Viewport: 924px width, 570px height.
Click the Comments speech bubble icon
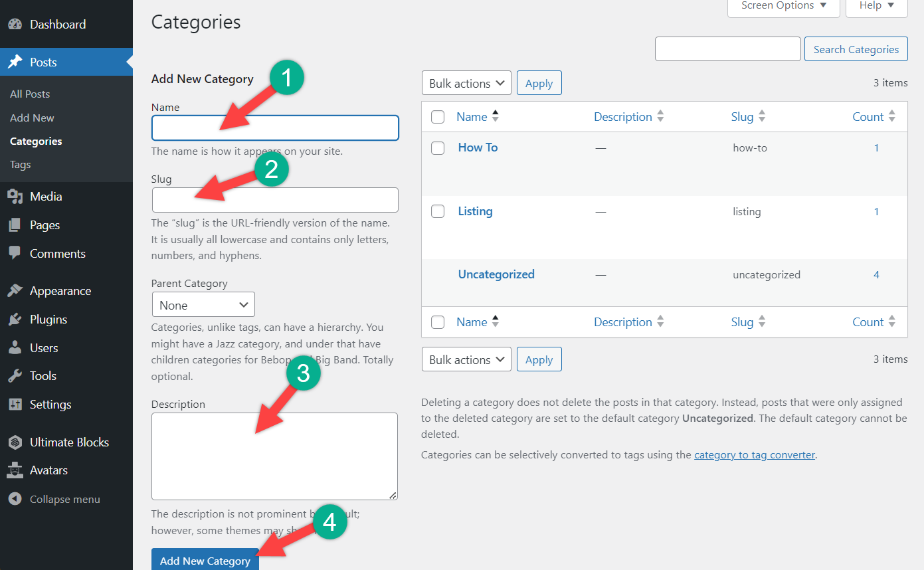15,254
